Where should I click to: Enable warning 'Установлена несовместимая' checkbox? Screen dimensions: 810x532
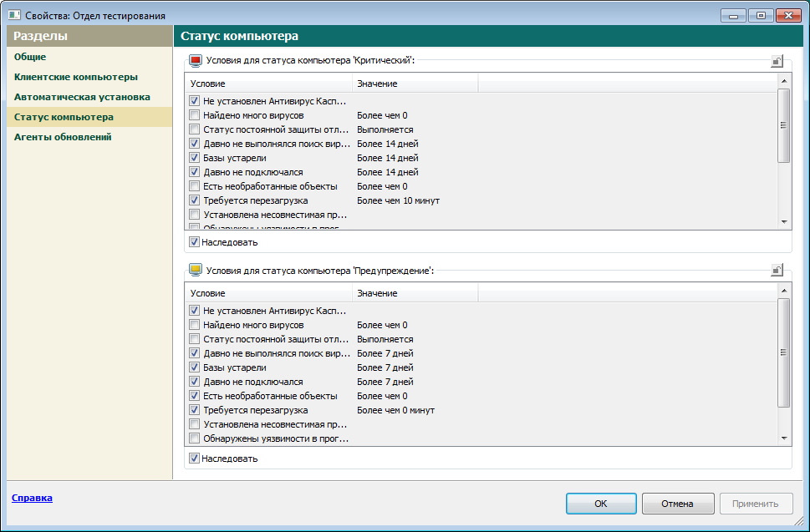point(194,424)
